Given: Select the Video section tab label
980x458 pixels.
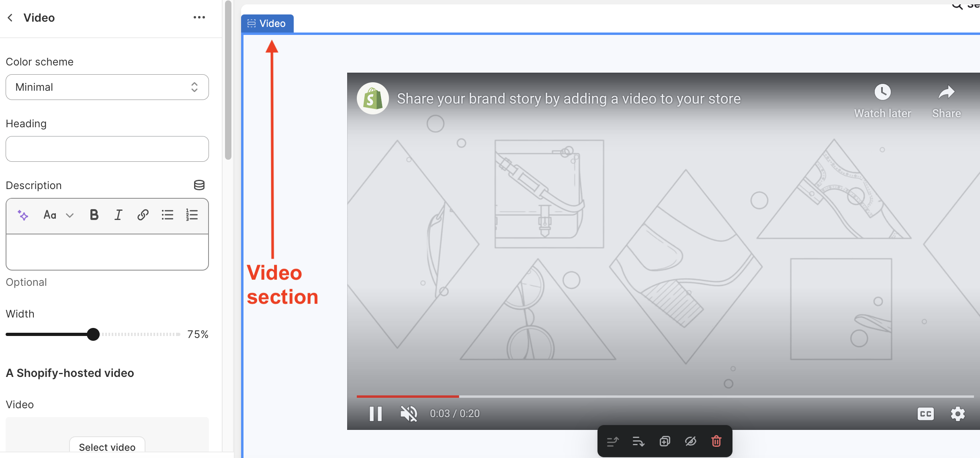Looking at the screenshot, I should (267, 24).
